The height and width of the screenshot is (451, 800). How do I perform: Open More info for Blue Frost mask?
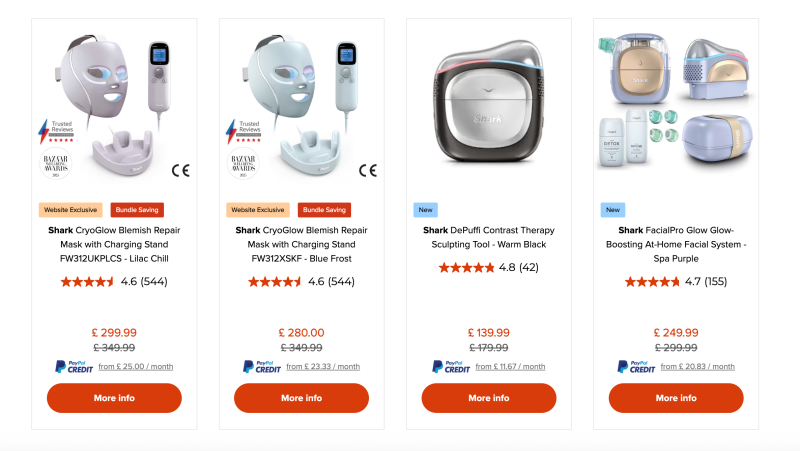302,398
